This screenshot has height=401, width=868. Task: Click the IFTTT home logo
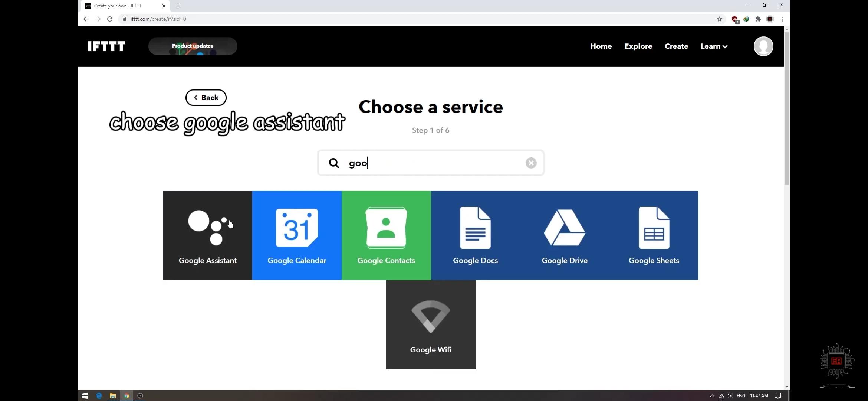click(x=106, y=45)
